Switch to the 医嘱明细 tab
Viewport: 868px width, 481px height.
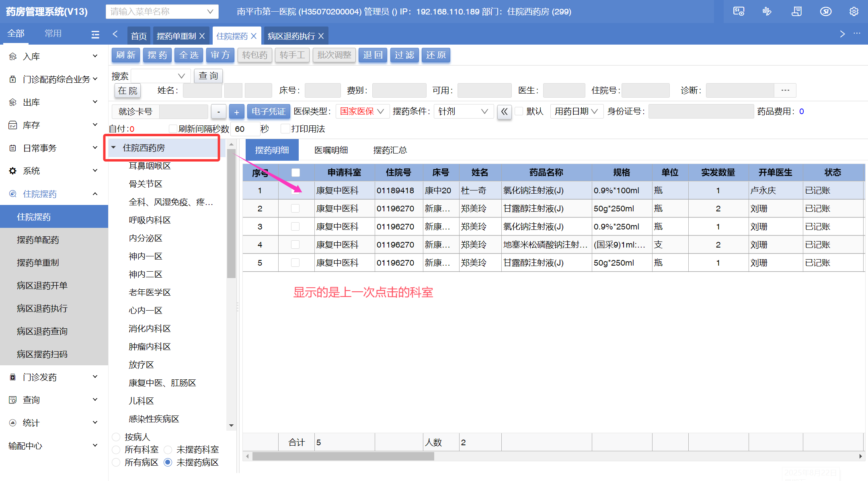pyautogui.click(x=331, y=150)
